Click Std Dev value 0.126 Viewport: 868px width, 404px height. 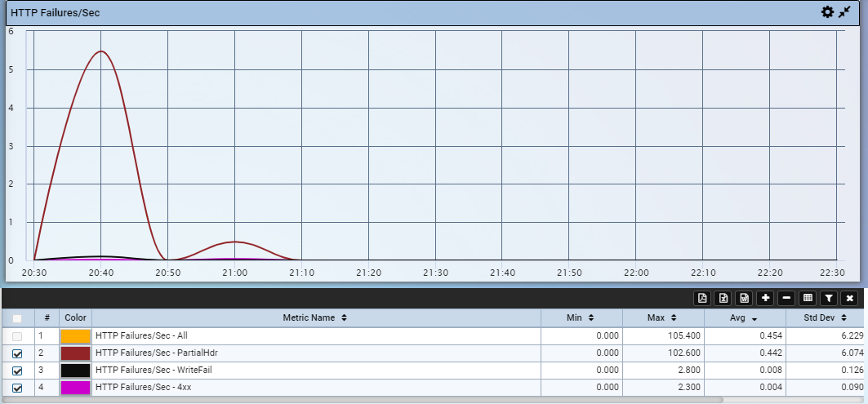coord(853,370)
